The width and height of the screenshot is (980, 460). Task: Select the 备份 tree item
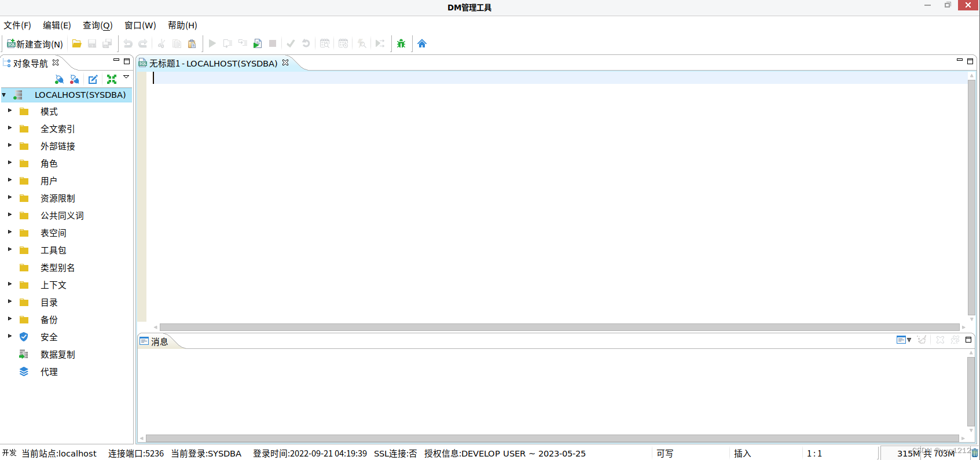coord(49,320)
